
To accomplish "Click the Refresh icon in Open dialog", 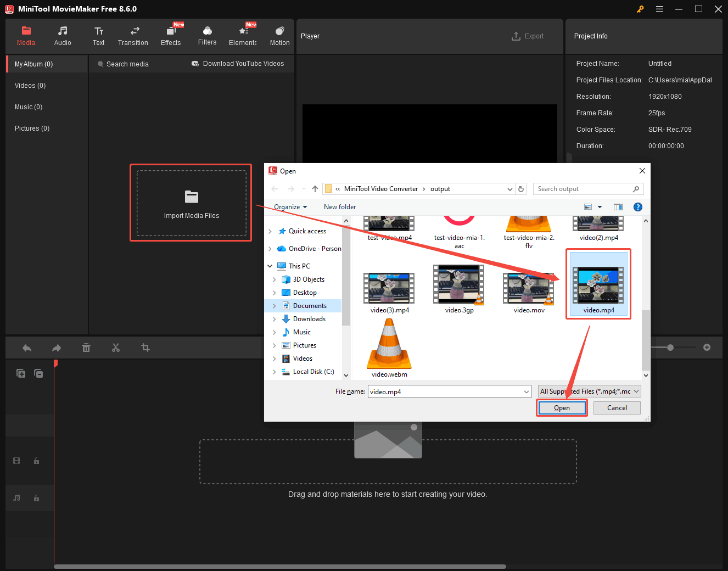I will pos(521,189).
